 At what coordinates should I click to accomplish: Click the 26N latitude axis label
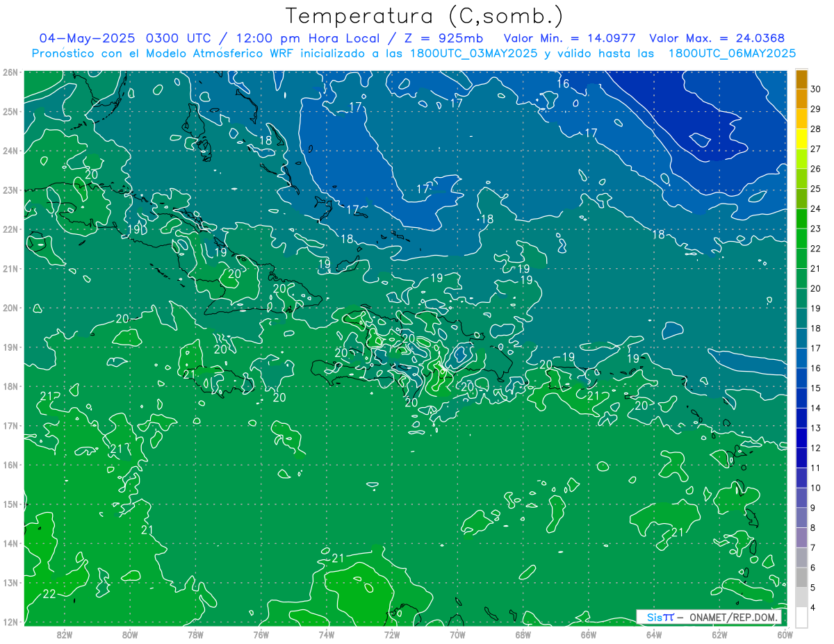(x=10, y=72)
